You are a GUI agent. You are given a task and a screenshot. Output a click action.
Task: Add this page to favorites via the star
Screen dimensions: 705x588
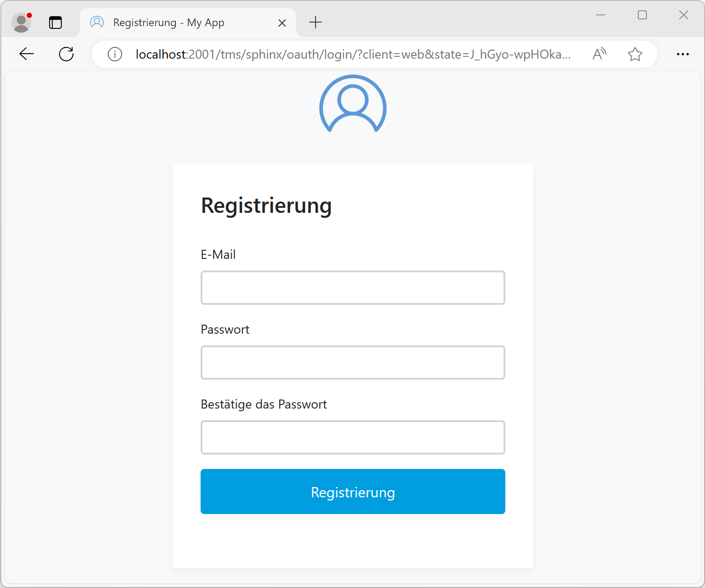coord(635,54)
